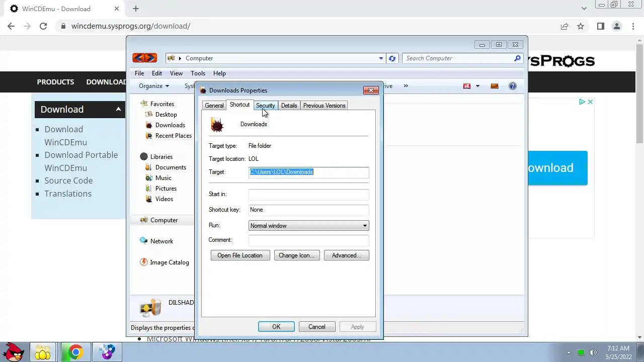This screenshot has height=362, width=644.
Task: Click the refresh icon beside address bar
Action: coord(392,58)
